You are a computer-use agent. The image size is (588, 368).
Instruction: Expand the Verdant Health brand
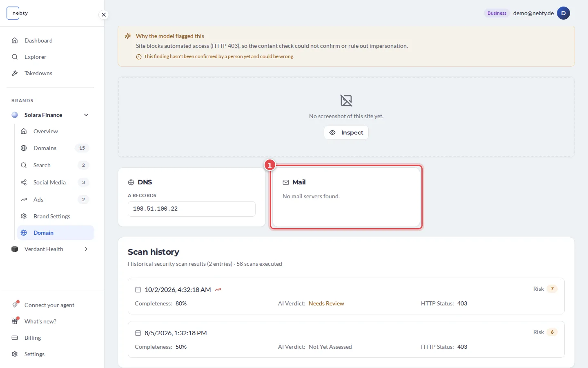coord(86,249)
